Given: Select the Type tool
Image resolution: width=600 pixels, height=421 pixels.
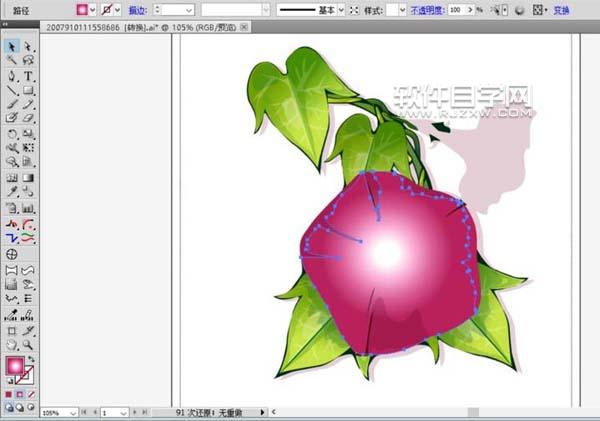Looking at the screenshot, I should (x=28, y=76).
